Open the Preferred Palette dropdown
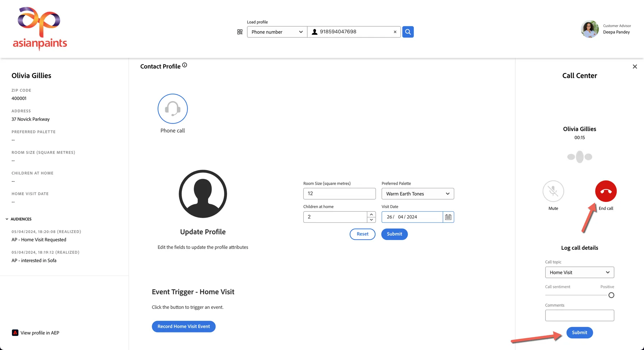The width and height of the screenshot is (644, 350). point(418,194)
